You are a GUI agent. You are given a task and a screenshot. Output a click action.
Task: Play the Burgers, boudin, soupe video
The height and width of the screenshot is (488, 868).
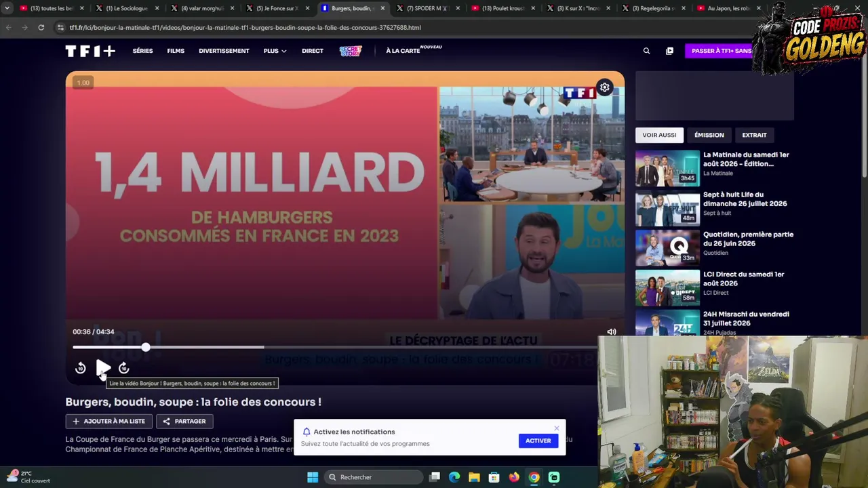point(103,368)
